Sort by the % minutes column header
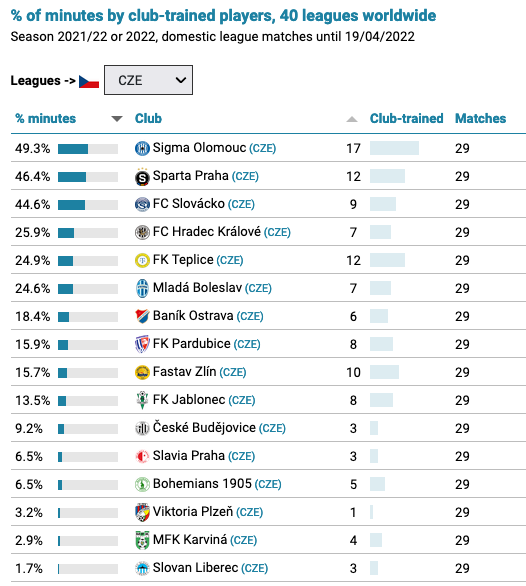 [46, 118]
